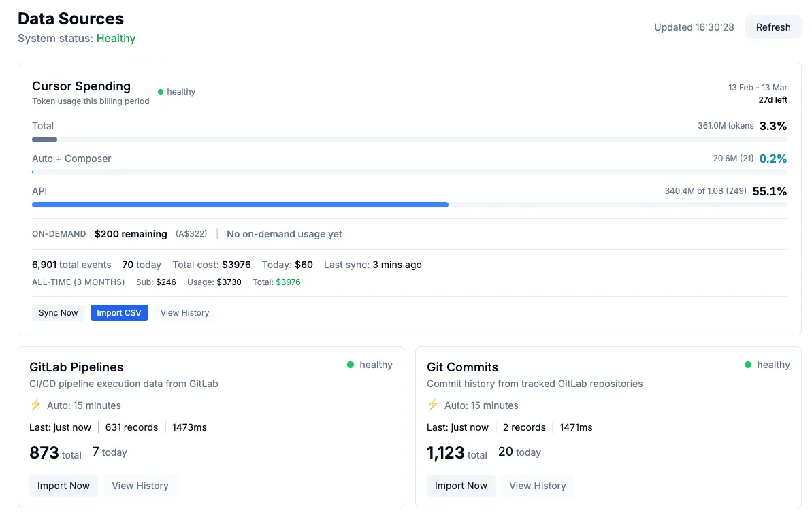Click the $200 remaining on-demand amount
Screen dimensions: 812x515
[x=131, y=234]
